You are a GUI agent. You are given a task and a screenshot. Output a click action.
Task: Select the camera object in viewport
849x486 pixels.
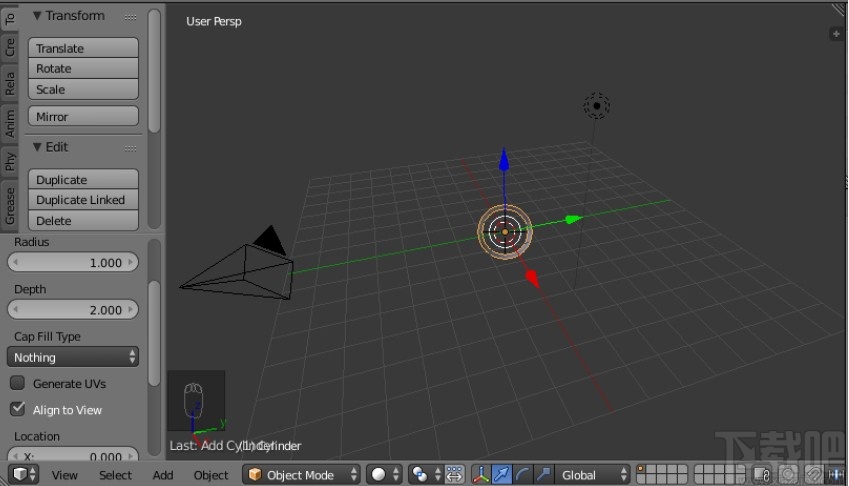pyautogui.click(x=237, y=265)
